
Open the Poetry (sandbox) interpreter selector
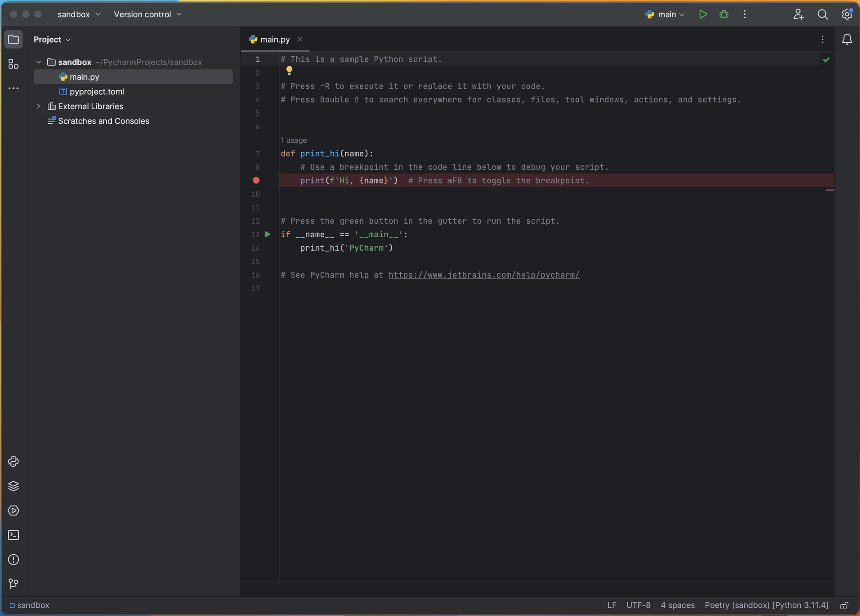click(766, 605)
